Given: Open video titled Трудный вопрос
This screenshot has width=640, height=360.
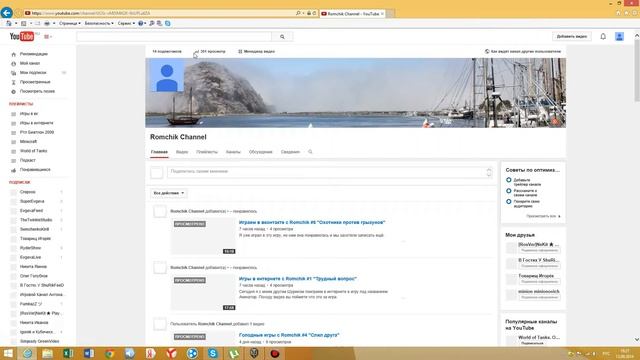Looking at the screenshot, I should [x=298, y=279].
